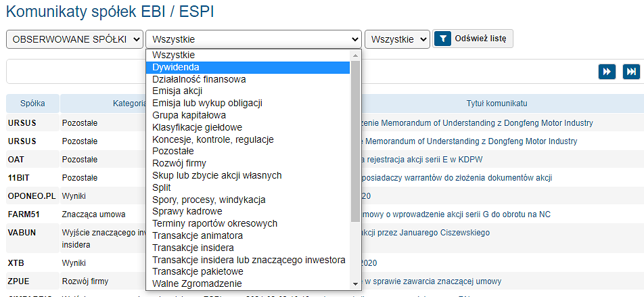Click the filter funnel icon button
The height and width of the screenshot is (297, 644).
[442, 39]
